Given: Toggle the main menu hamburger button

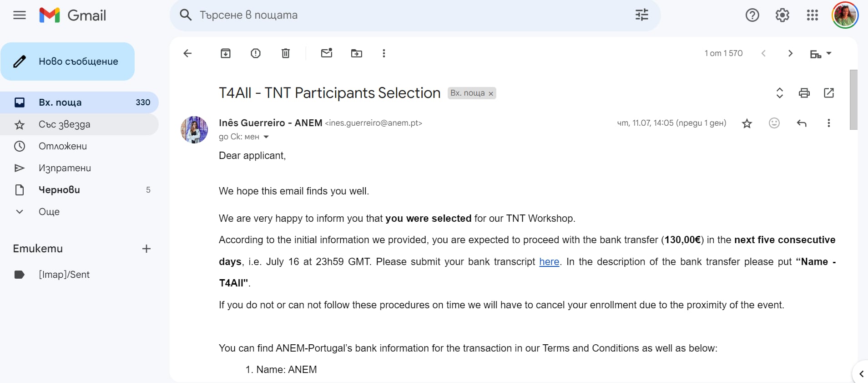Looking at the screenshot, I should click(x=20, y=15).
